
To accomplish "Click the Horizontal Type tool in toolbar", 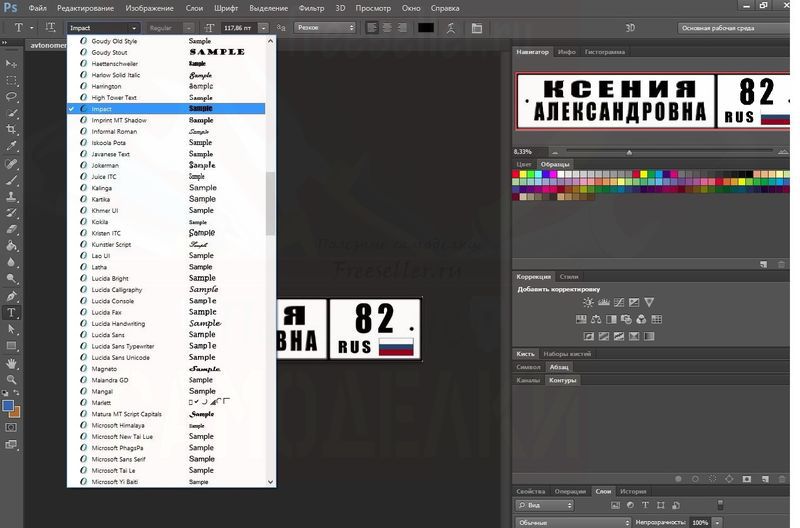I will point(12,312).
